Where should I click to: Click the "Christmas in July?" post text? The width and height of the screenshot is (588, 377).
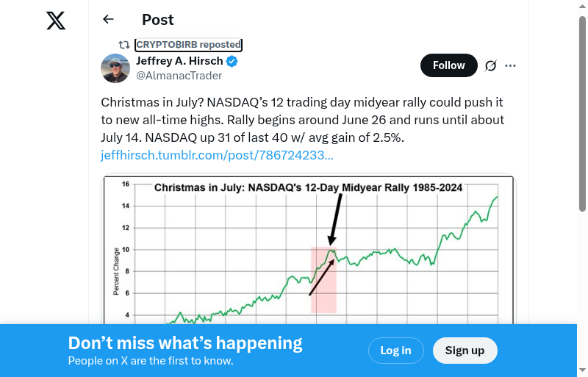[x=301, y=120]
